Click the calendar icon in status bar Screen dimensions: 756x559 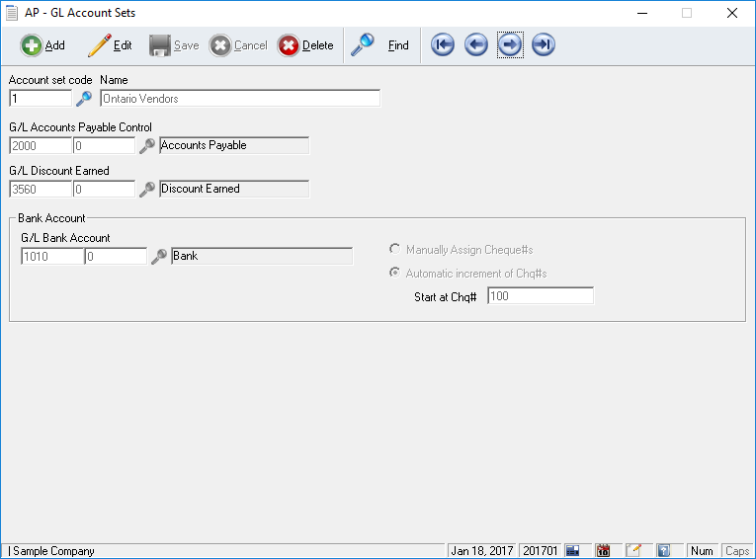pyautogui.click(x=603, y=551)
